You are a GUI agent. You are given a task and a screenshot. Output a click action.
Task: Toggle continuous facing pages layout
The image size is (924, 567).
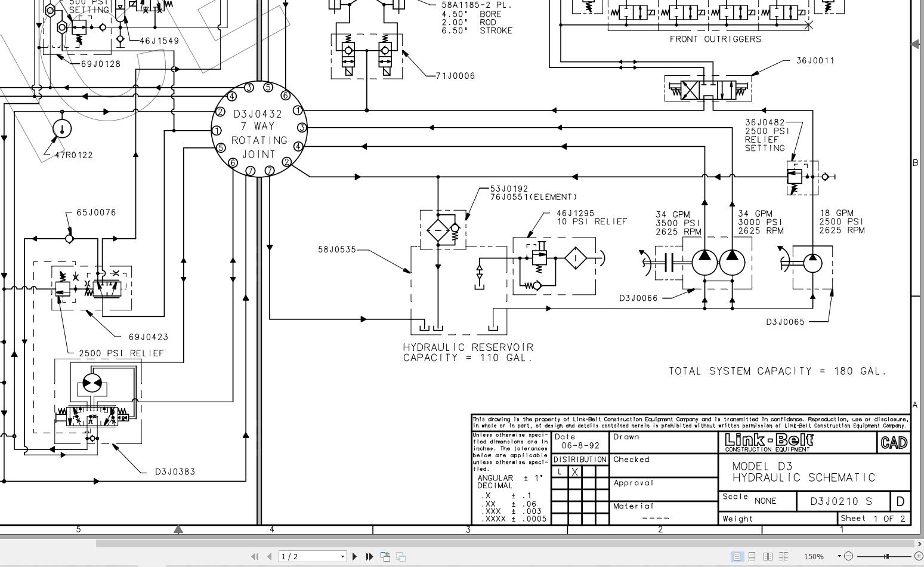point(784,556)
